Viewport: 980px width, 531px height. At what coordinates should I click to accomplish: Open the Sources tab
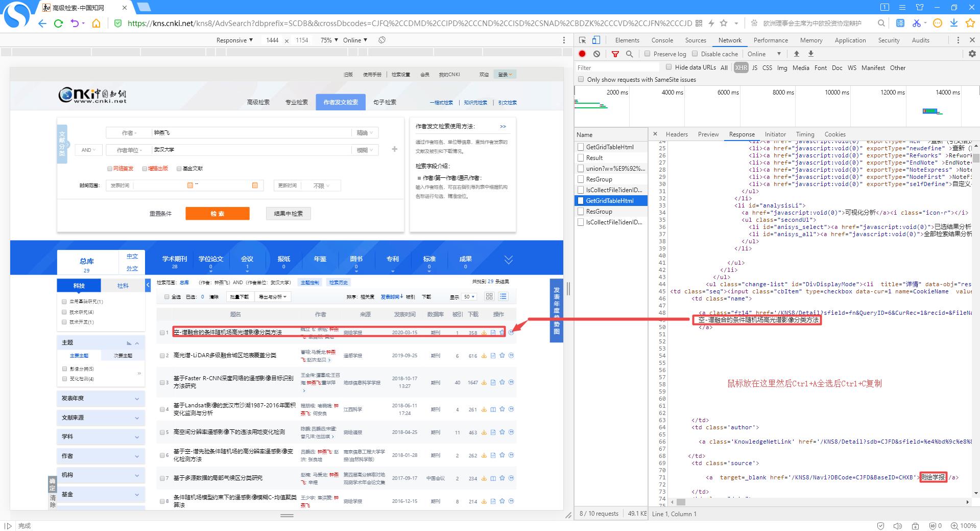pyautogui.click(x=696, y=40)
